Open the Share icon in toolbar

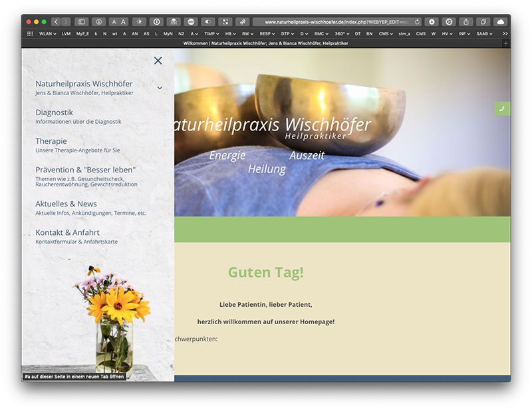coord(465,22)
